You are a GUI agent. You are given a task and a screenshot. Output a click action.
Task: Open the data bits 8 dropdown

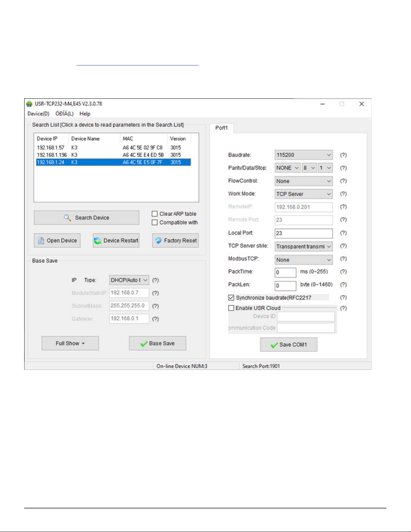(x=309, y=168)
